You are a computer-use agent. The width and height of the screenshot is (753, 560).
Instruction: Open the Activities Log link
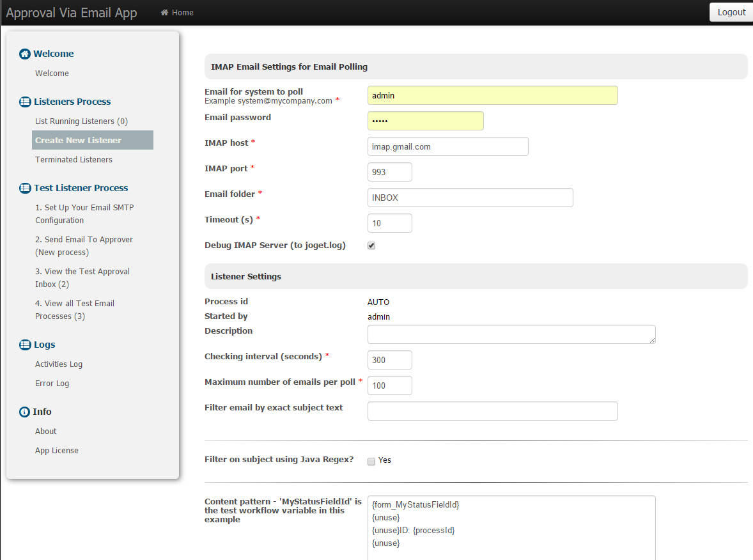coord(59,364)
